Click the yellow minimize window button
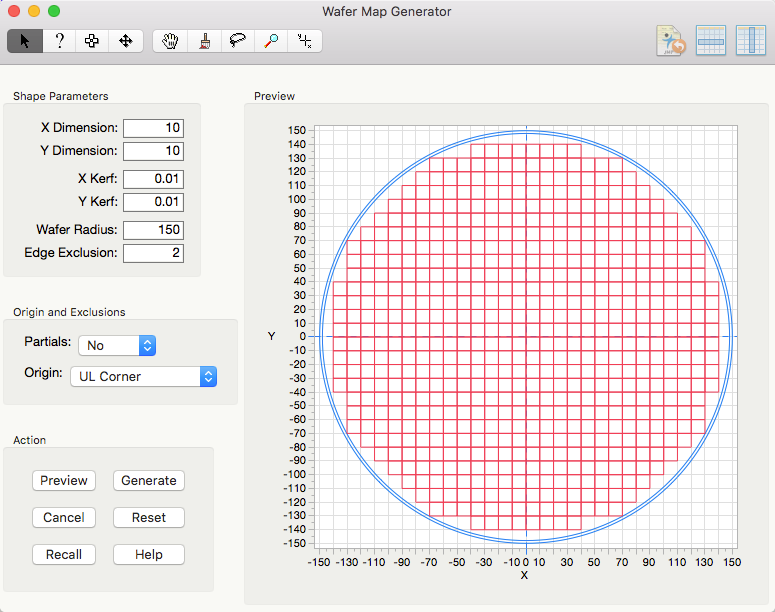The image size is (775, 612). click(34, 11)
